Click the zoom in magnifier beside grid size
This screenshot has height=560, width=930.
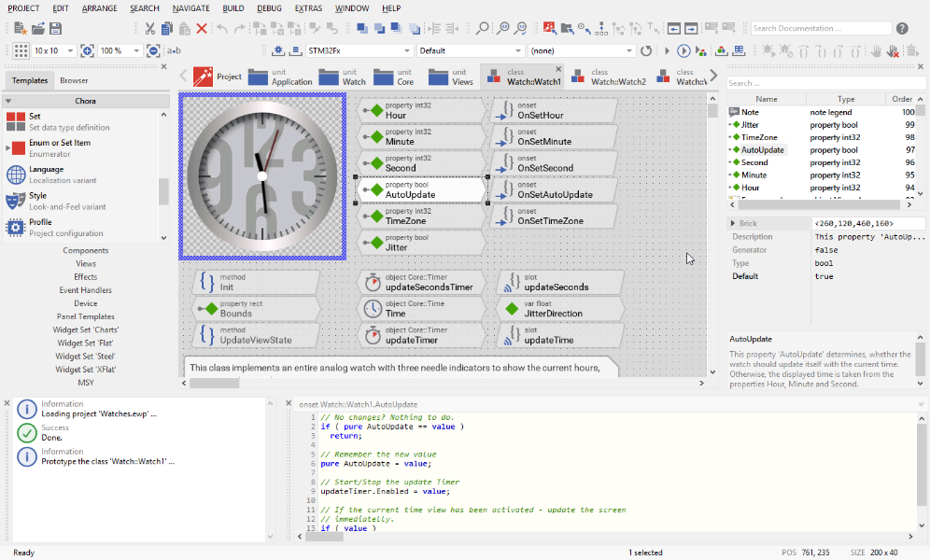coord(87,50)
